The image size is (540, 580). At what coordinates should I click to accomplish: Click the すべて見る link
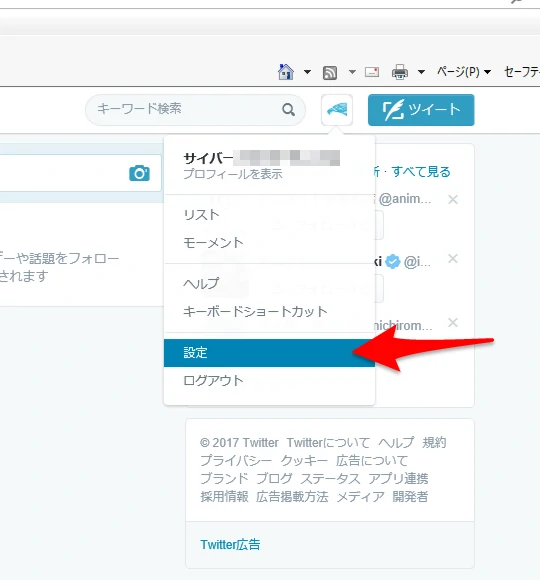coord(421,172)
